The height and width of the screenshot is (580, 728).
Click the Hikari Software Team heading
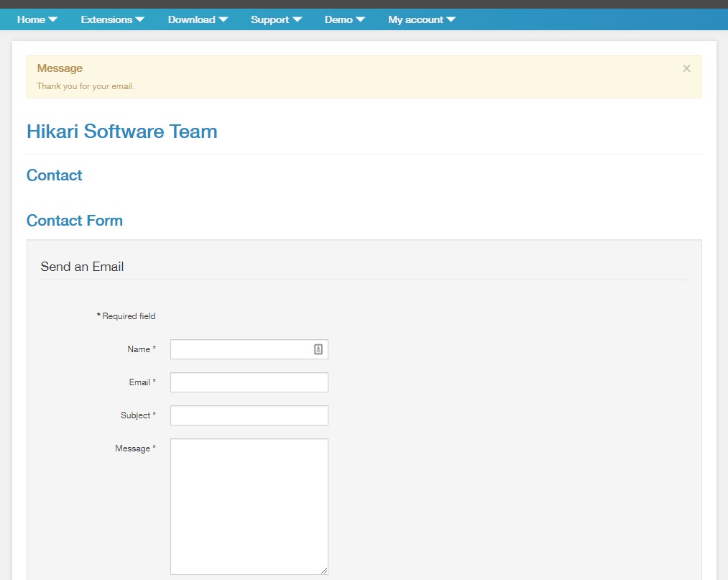[x=121, y=132]
